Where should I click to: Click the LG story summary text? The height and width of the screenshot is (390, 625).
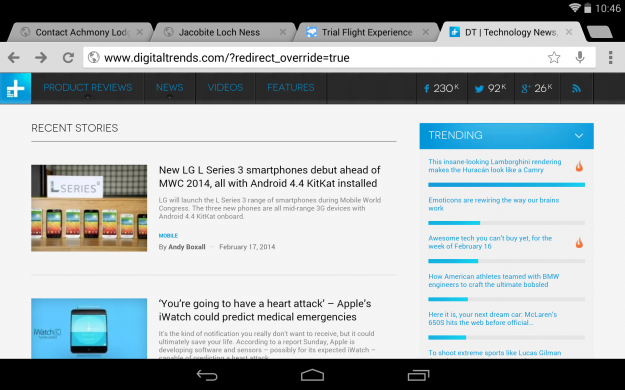[x=269, y=208]
